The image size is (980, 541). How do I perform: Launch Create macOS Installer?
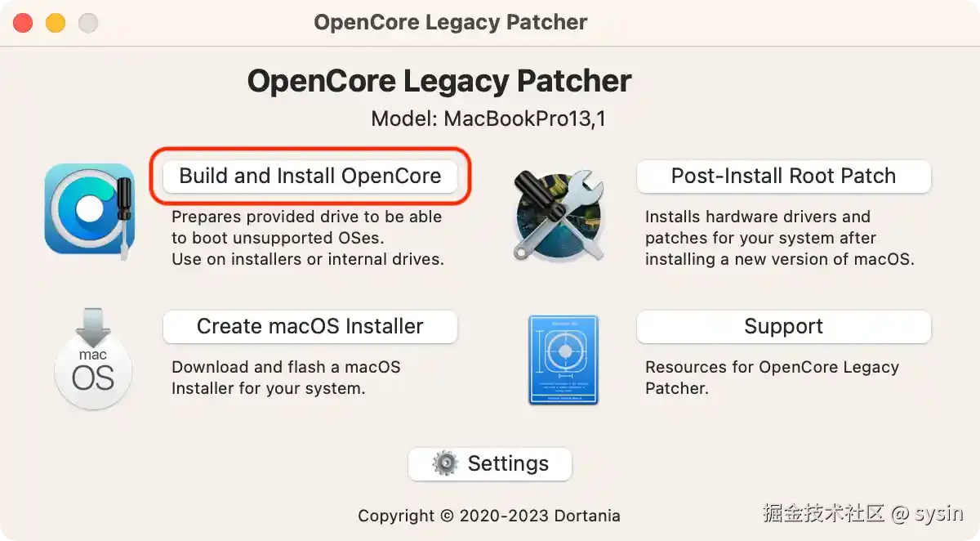click(x=310, y=326)
